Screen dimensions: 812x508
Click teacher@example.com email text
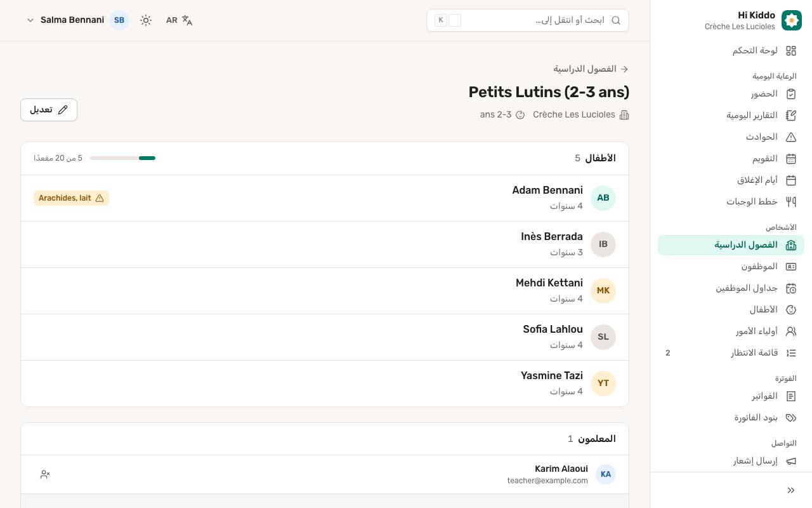pyautogui.click(x=547, y=481)
